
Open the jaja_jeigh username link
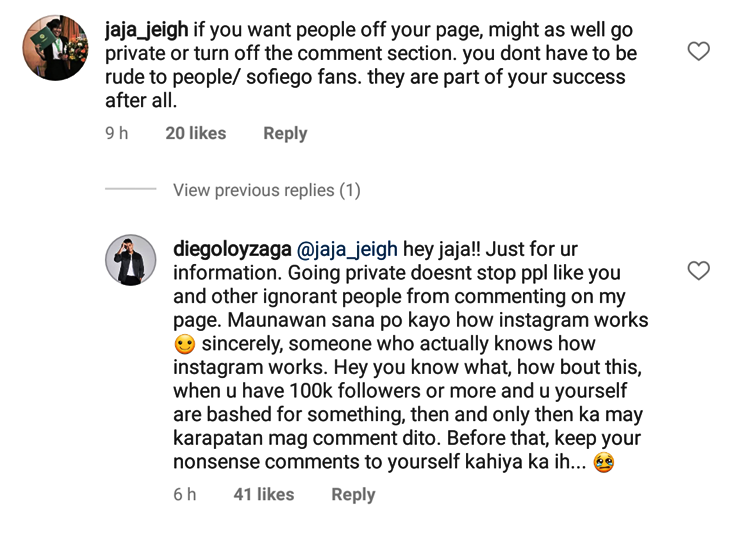click(156, 31)
